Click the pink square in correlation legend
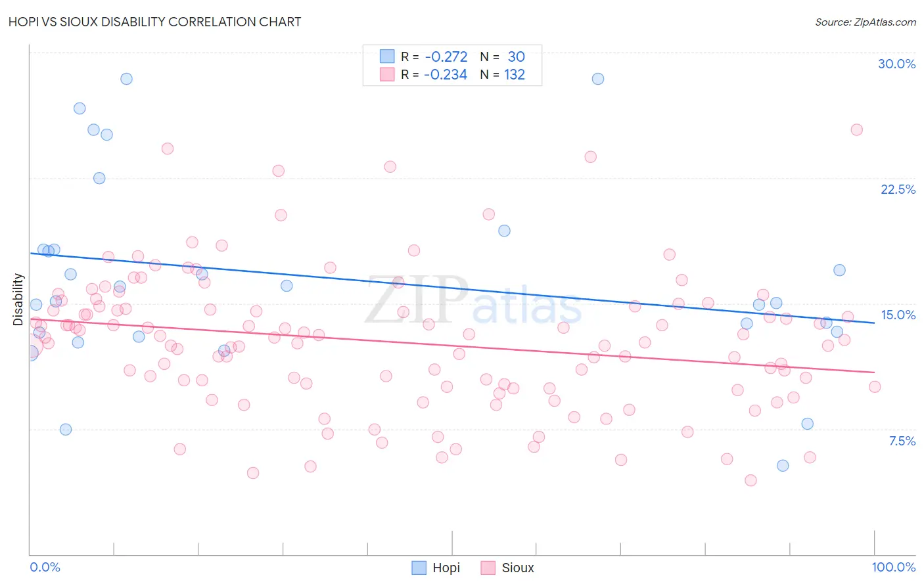This screenshot has width=924, height=586. pyautogui.click(x=387, y=74)
